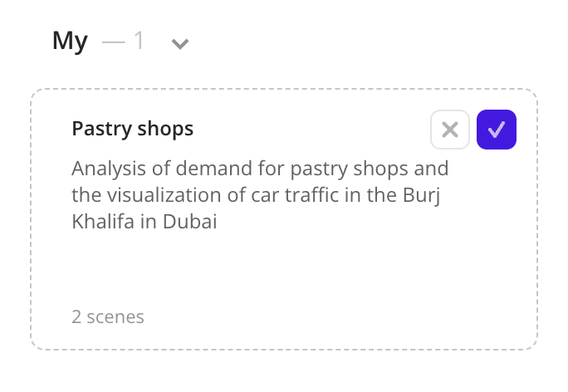
Task: Hit the white checkmark icon
Action: (x=497, y=130)
